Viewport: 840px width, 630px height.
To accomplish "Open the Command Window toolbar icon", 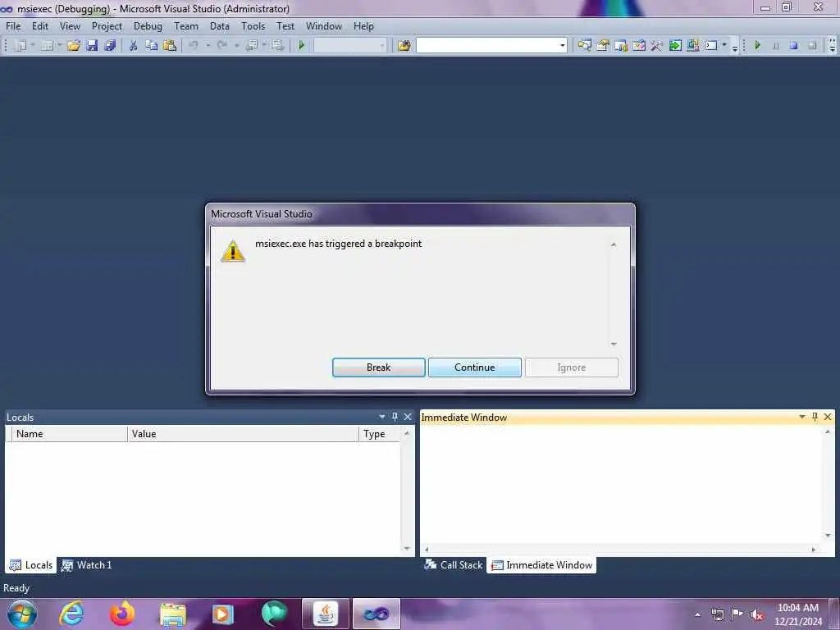I will coord(711,46).
